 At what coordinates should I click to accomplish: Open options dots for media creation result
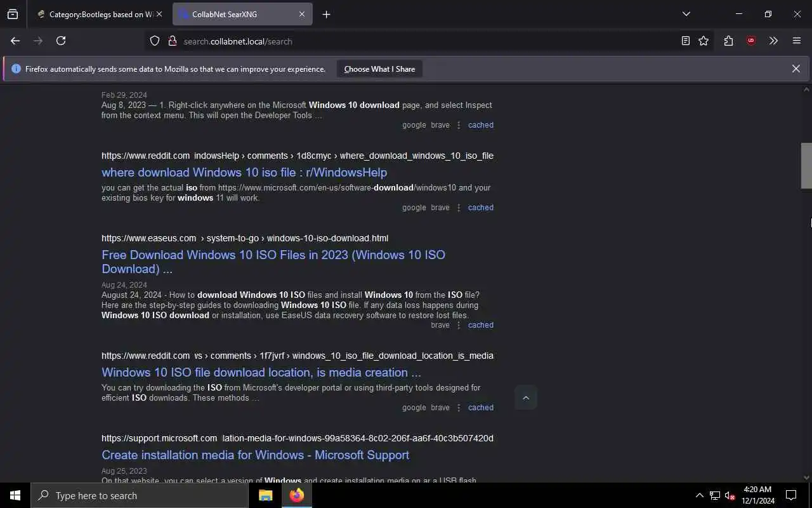tap(459, 408)
